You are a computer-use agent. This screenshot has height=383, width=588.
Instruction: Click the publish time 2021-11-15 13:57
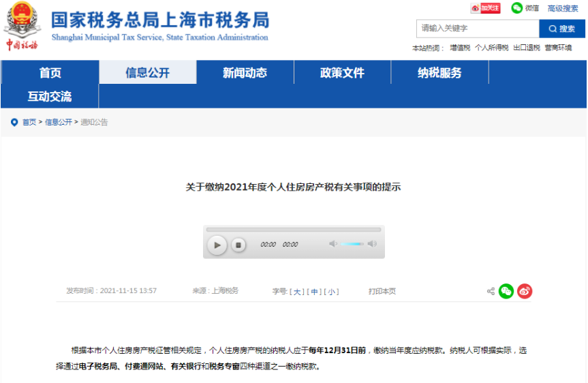tap(128, 291)
